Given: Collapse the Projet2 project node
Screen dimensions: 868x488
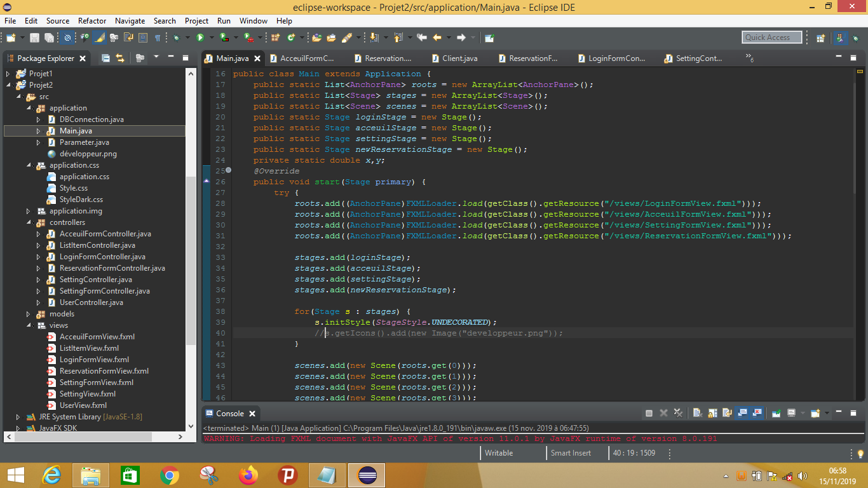Looking at the screenshot, I should pyautogui.click(x=8, y=85).
